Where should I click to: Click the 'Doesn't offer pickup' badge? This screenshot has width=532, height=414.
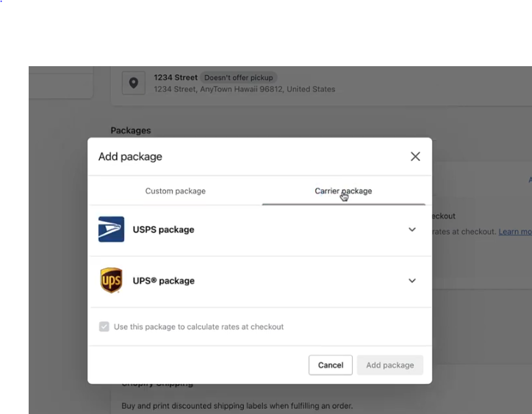239,77
